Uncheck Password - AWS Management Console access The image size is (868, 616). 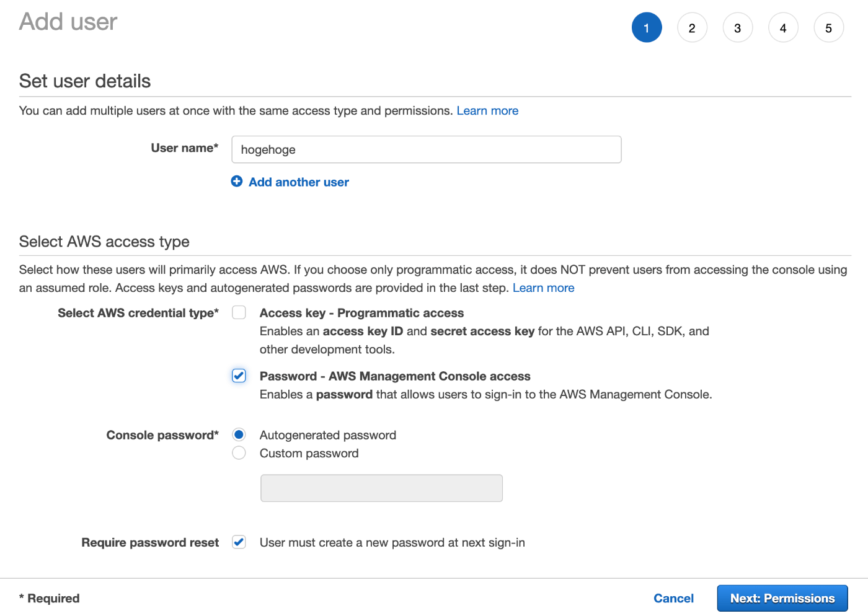click(x=239, y=376)
